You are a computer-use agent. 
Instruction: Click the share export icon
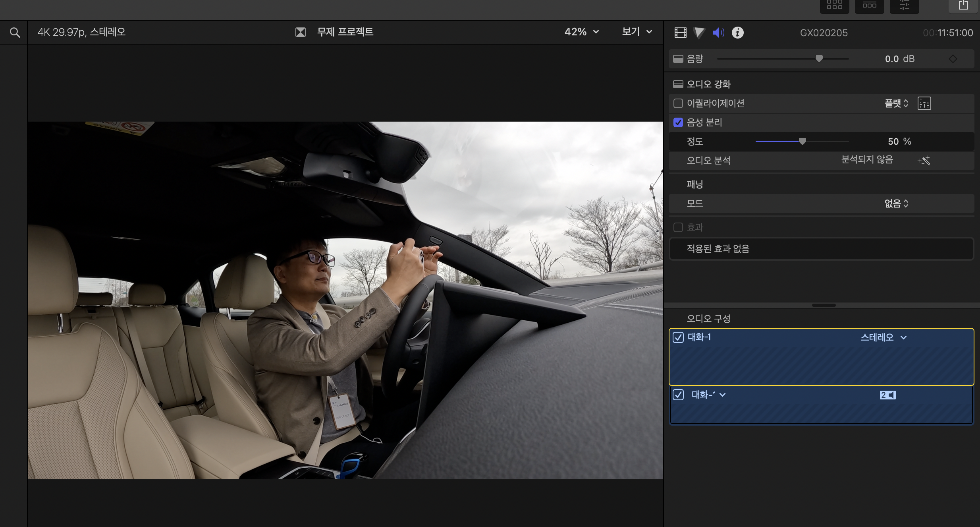click(963, 6)
